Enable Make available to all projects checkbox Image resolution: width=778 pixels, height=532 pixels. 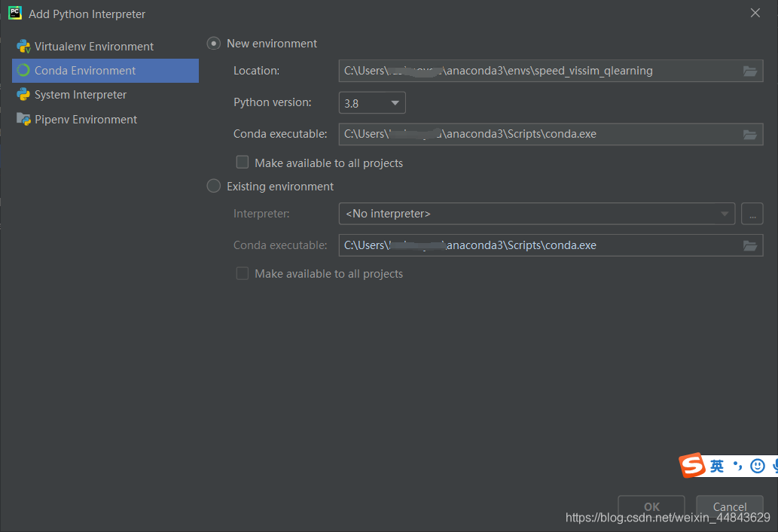click(x=243, y=162)
